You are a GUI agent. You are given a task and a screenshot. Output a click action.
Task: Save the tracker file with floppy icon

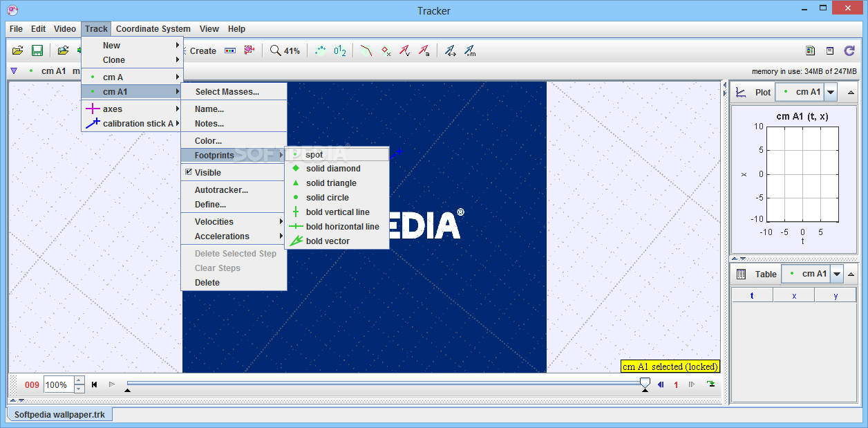[x=37, y=50]
